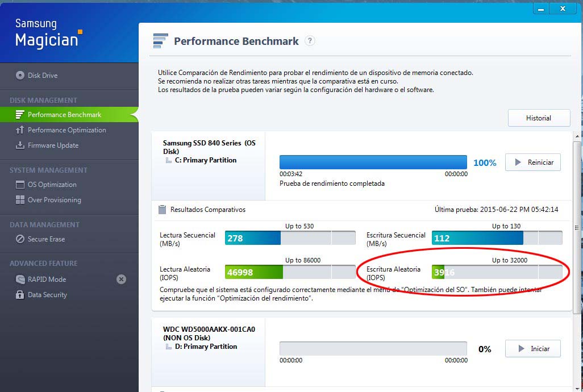Minimize the Samsung Magician window
The width and height of the screenshot is (583, 392).
coord(542,9)
